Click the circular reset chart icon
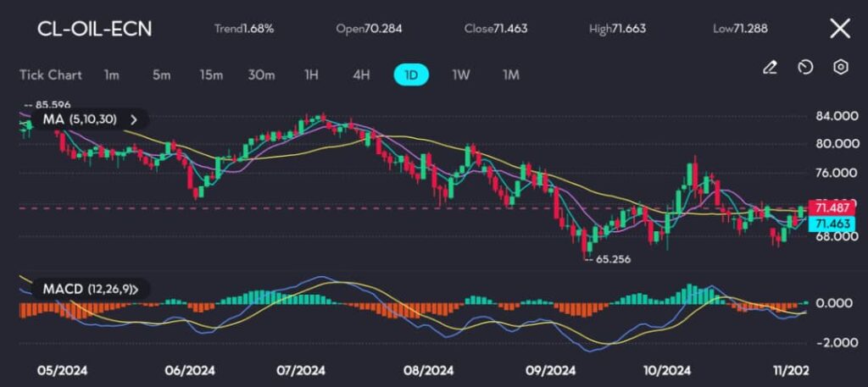The image size is (868, 387). click(805, 68)
